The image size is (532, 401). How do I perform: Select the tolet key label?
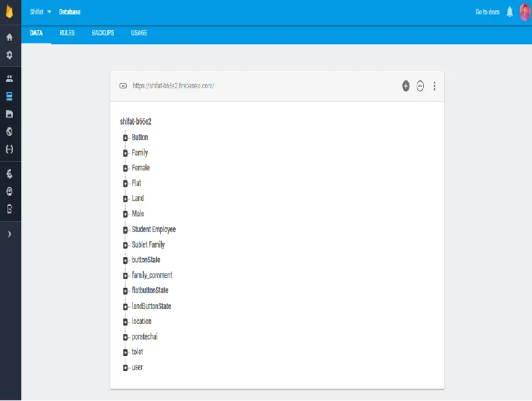(137, 352)
